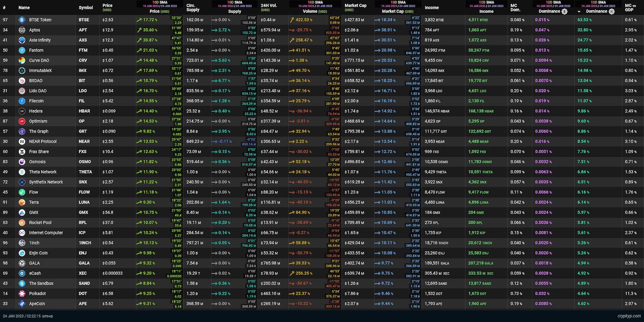Image resolution: width=644 pixels, height=322 pixels.
Task: Select the $7.86 B Polkadot market cap
Action: point(352,294)
